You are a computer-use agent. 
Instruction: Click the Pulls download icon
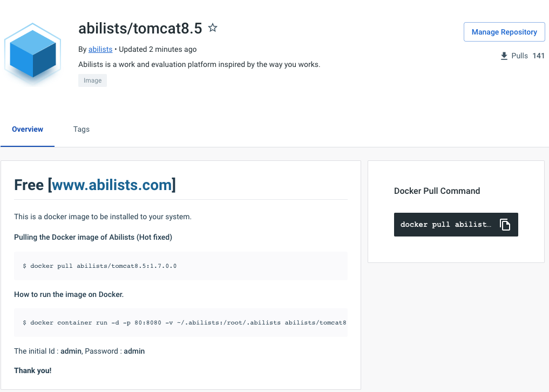[x=504, y=56]
